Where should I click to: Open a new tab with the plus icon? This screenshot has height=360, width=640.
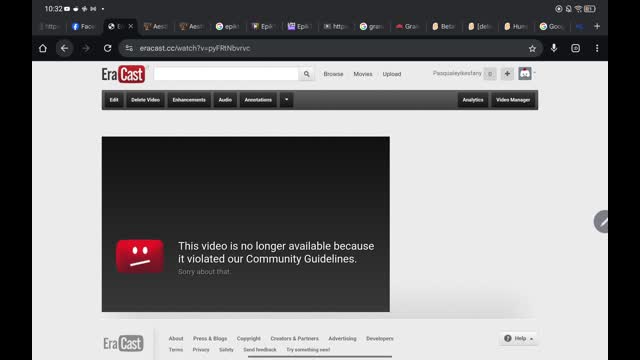click(x=597, y=26)
